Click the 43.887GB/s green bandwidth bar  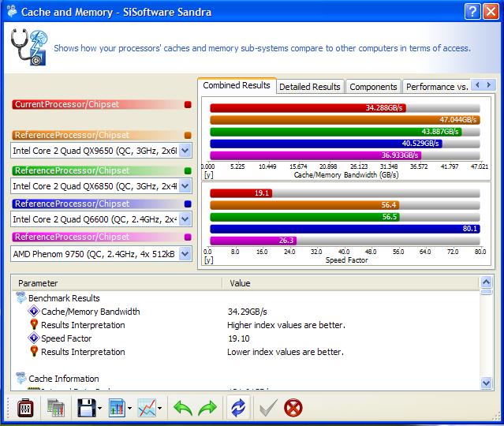click(336, 132)
